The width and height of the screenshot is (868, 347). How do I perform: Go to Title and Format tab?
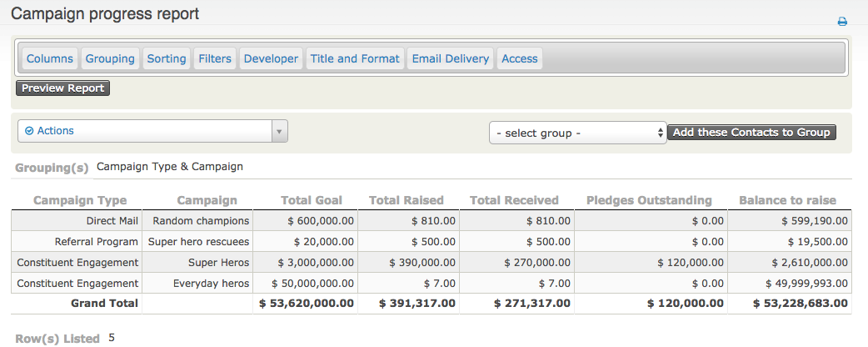point(355,59)
